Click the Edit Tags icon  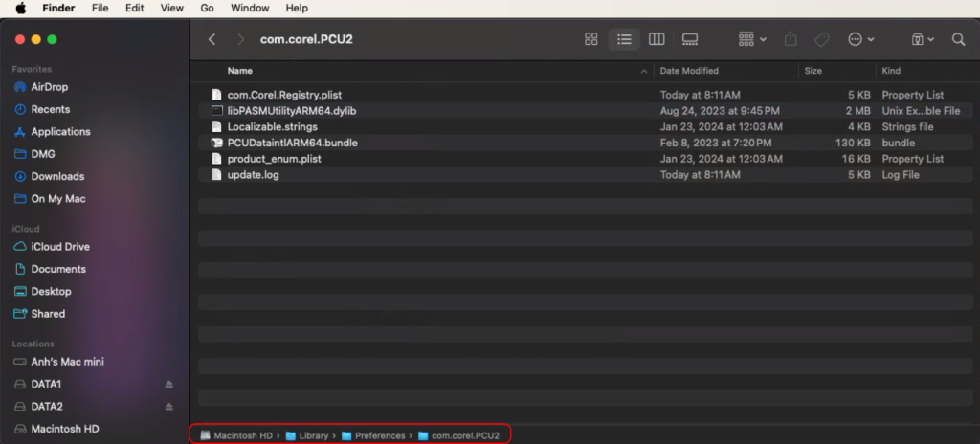(821, 39)
